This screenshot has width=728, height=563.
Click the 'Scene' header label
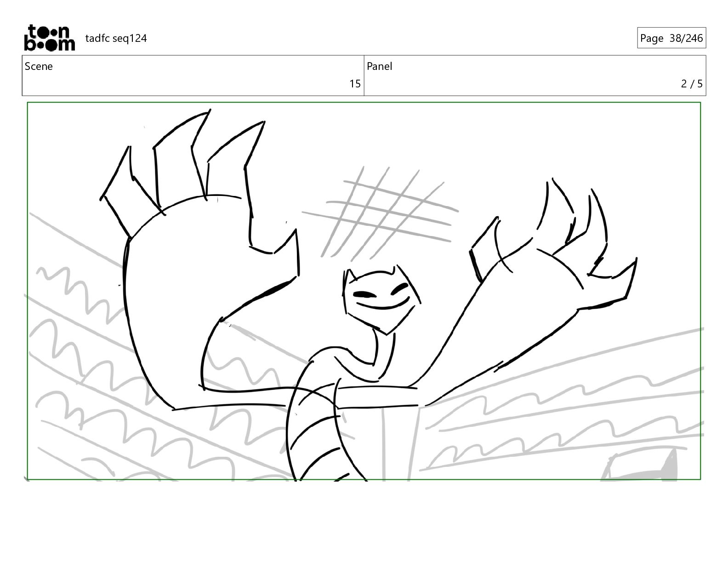(x=39, y=66)
